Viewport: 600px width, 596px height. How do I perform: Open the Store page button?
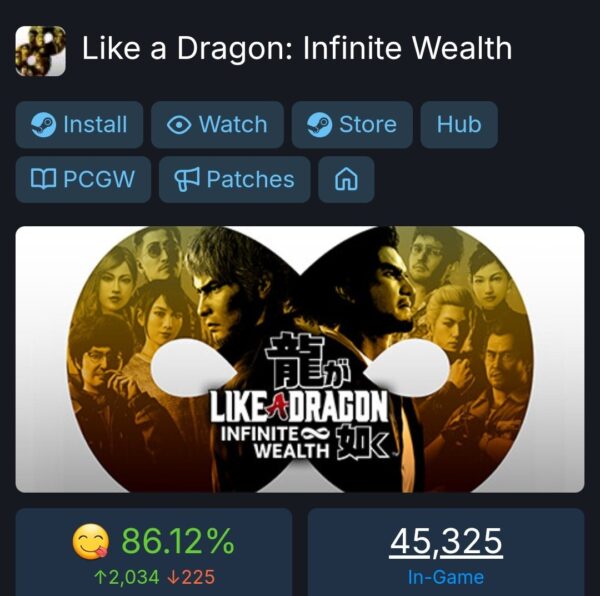(x=352, y=125)
